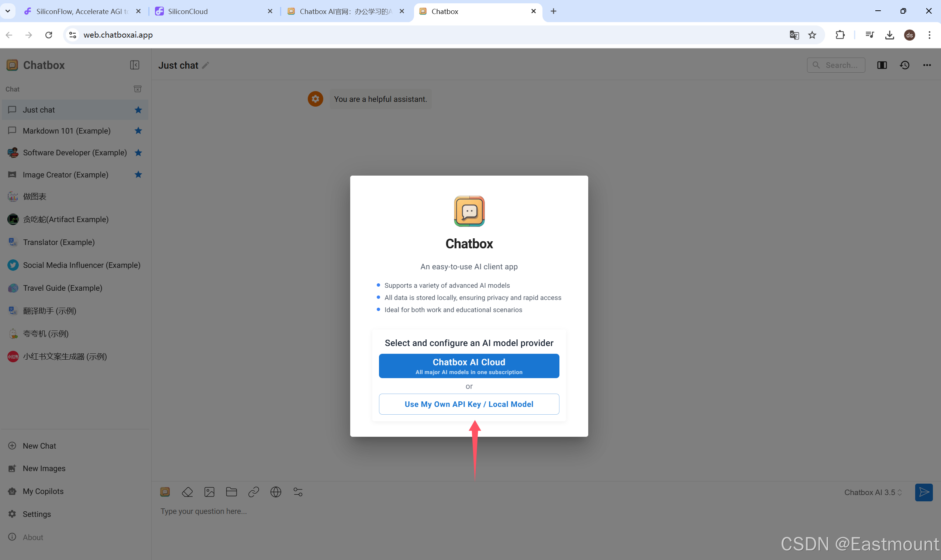Unstar the Just chat conversation
Screen dimensions: 941x560
[138, 110]
